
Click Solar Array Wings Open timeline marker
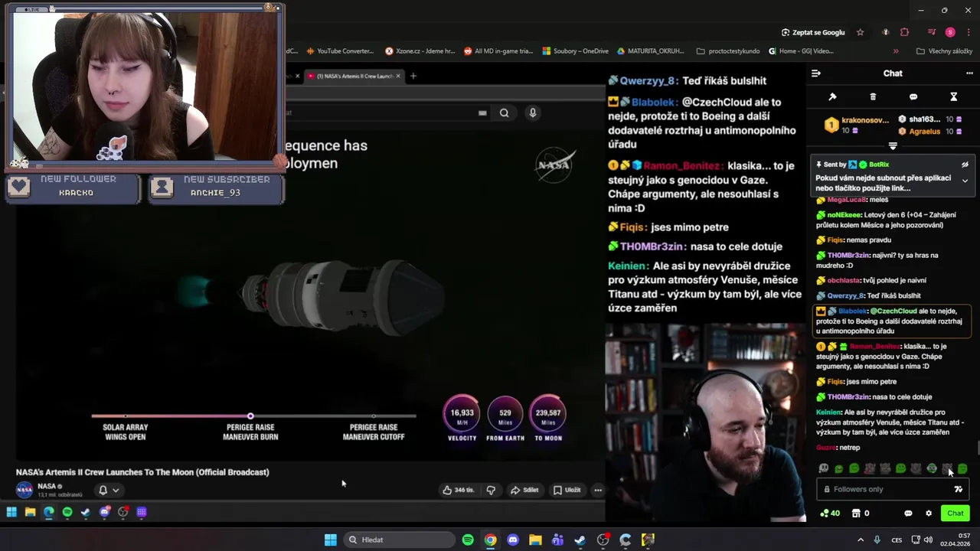pos(126,416)
